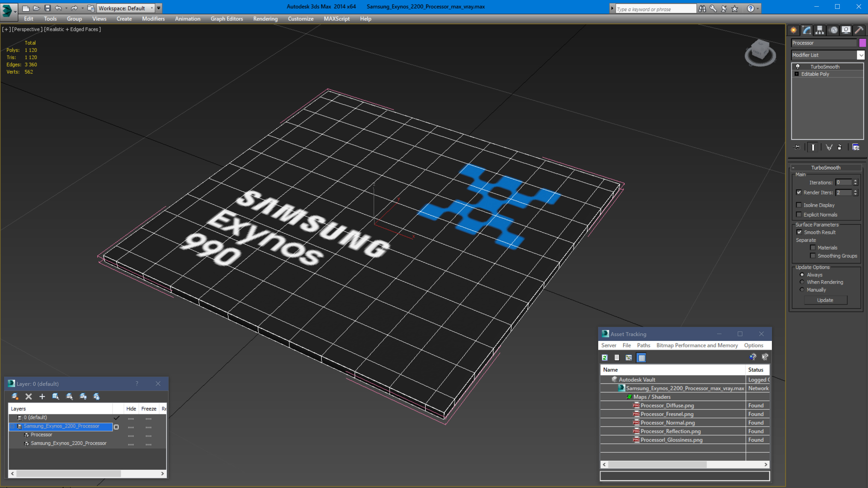Freeze/Unfreeze all layers icon
Image resolution: width=868 pixels, height=488 pixels.
(x=96, y=396)
